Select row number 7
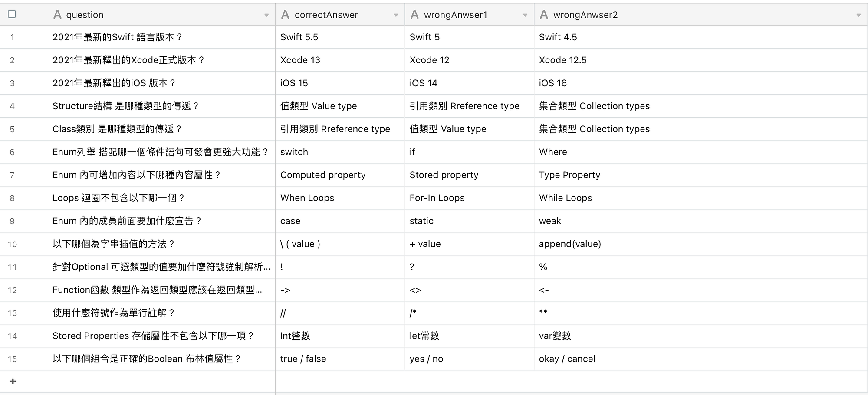Viewport: 868px width, 395px height. pyautogui.click(x=13, y=175)
